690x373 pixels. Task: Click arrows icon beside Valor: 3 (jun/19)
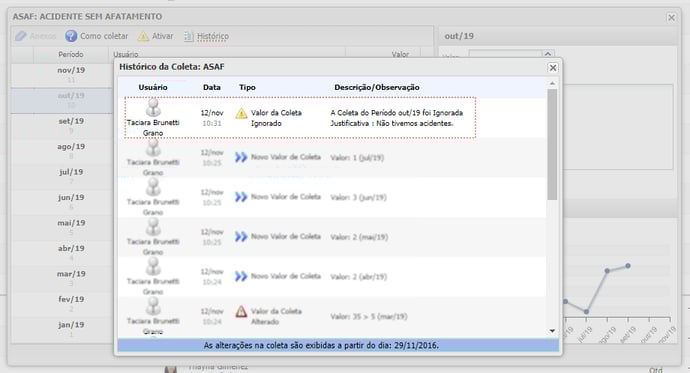point(241,197)
